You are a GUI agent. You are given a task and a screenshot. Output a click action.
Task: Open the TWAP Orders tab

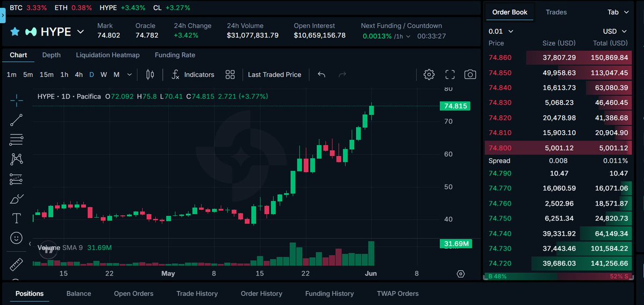click(397, 294)
